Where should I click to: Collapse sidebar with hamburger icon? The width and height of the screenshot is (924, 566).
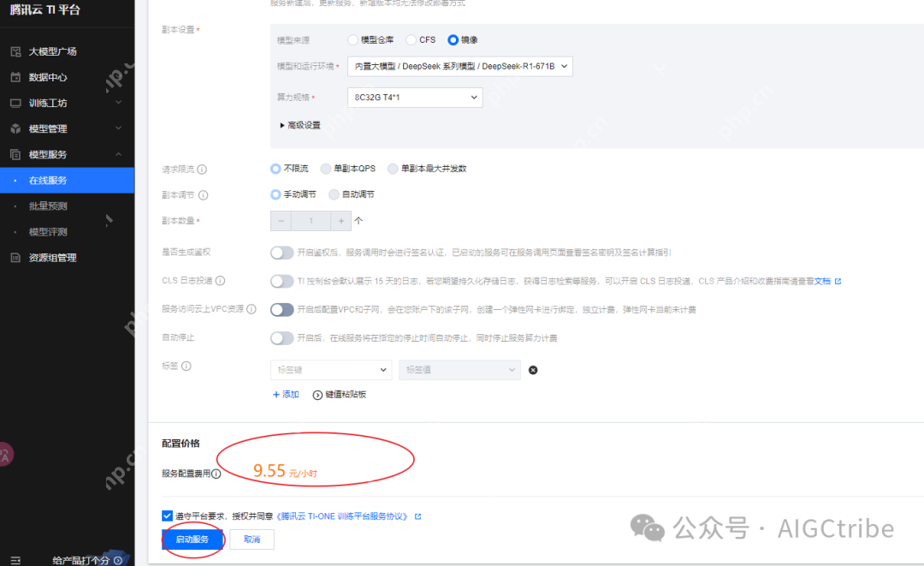pyautogui.click(x=16, y=560)
